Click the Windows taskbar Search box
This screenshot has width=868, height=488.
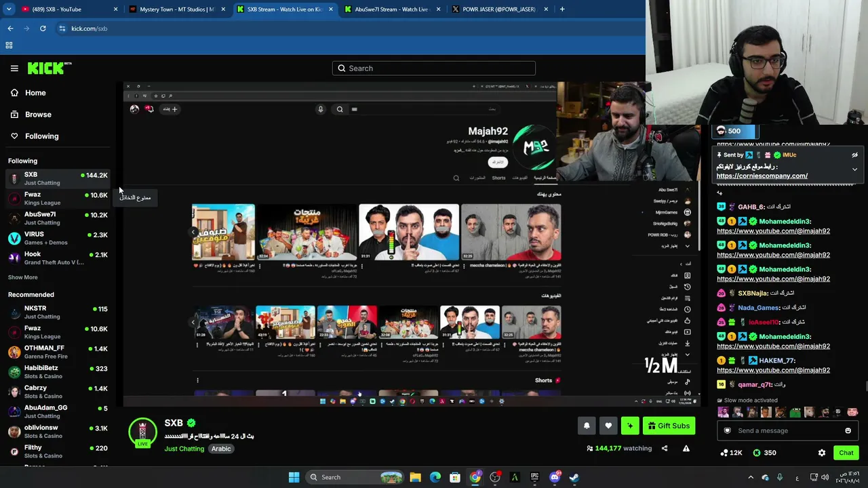pos(354,477)
